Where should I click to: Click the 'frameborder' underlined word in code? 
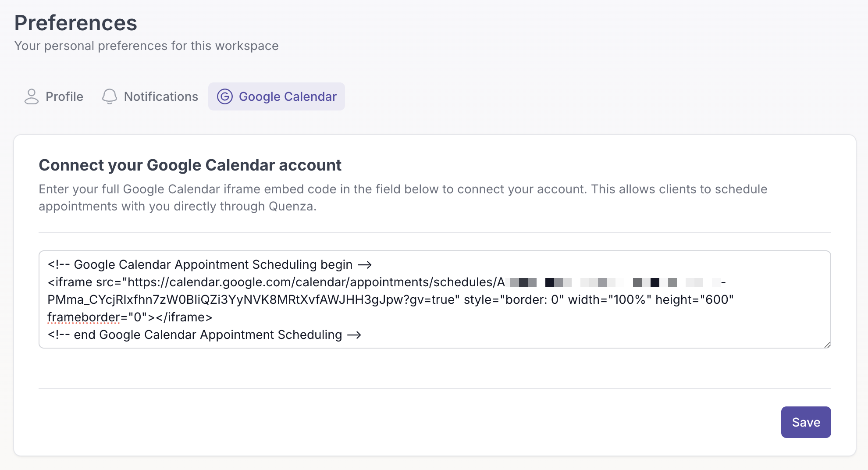pyautogui.click(x=83, y=317)
